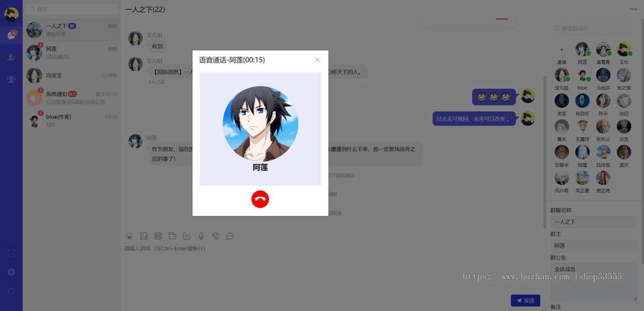Image resolution: width=644 pixels, height=311 pixels.
Task: Click the 搜索群成员 member search field
Action: (594, 28)
